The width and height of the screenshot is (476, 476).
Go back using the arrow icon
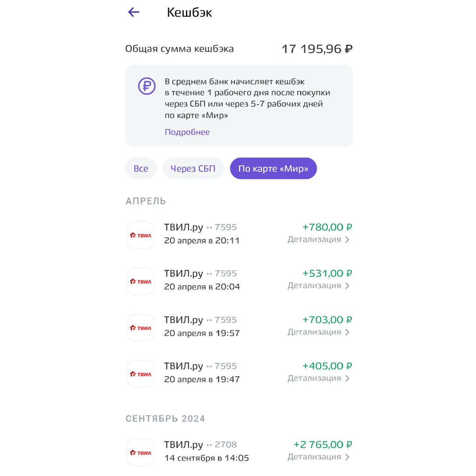tap(134, 12)
